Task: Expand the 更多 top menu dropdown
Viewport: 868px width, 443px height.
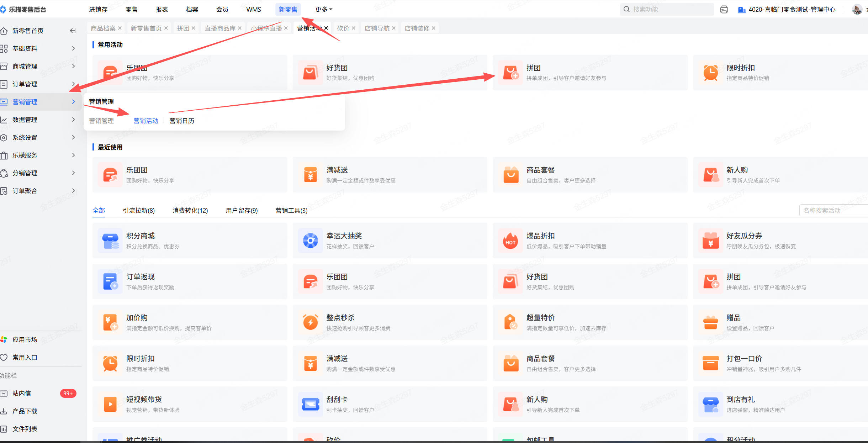Action: tap(323, 10)
